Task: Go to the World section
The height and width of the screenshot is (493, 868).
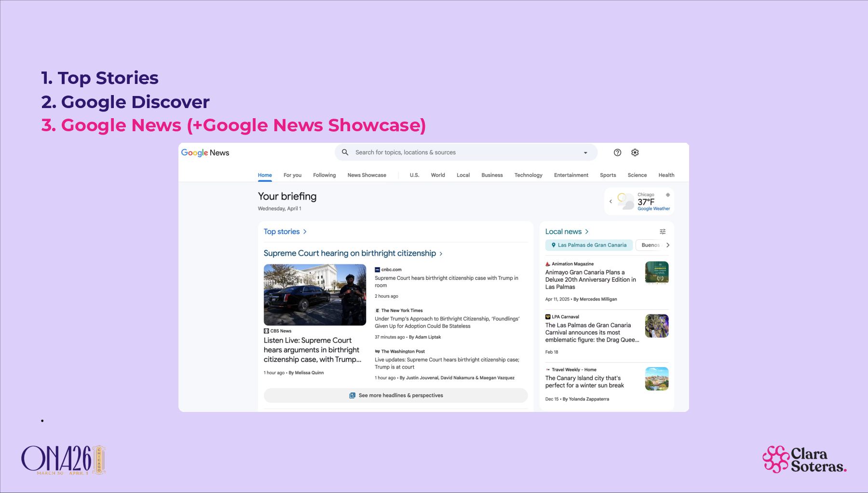Action: 438,175
